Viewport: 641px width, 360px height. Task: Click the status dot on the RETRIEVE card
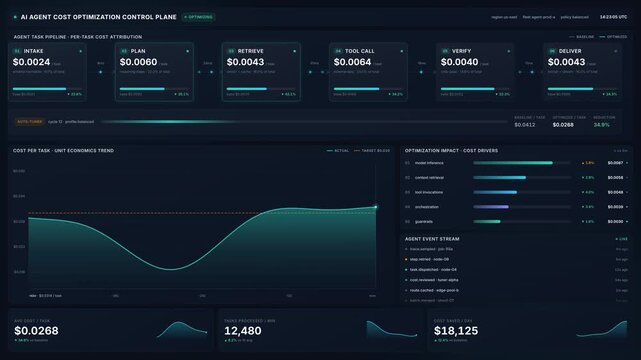pos(294,51)
